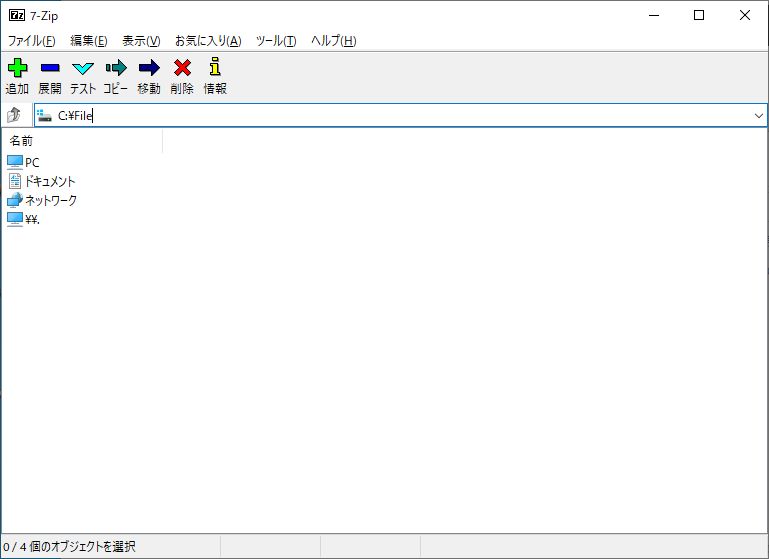
Task: Click the ドキュメント document icon
Action: click(15, 181)
